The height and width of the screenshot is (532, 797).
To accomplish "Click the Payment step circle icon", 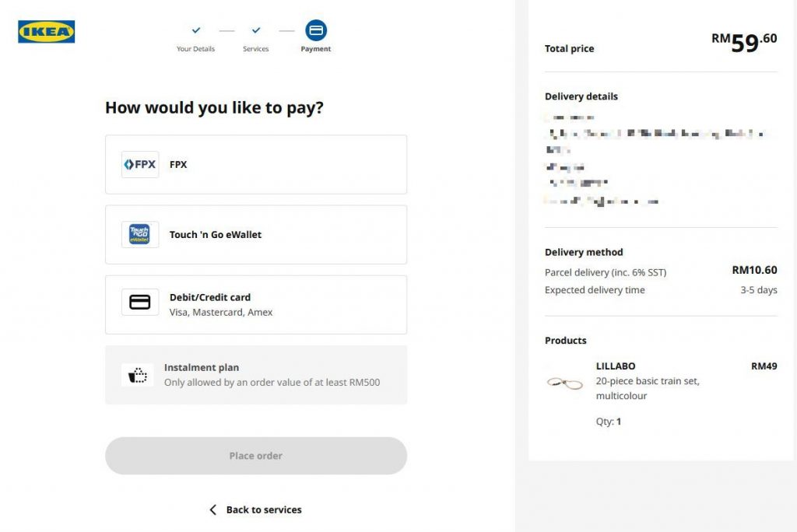I will pyautogui.click(x=316, y=30).
